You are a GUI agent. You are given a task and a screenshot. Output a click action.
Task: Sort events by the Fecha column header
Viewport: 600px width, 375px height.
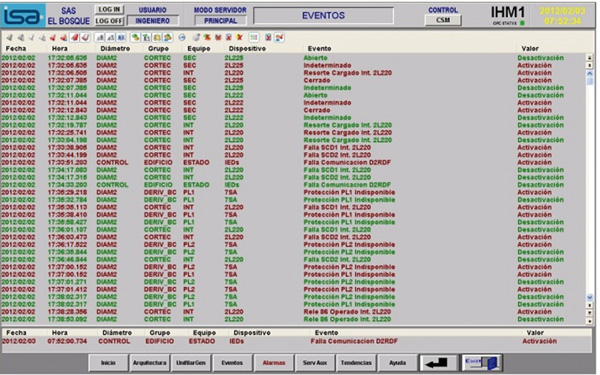click(16, 49)
